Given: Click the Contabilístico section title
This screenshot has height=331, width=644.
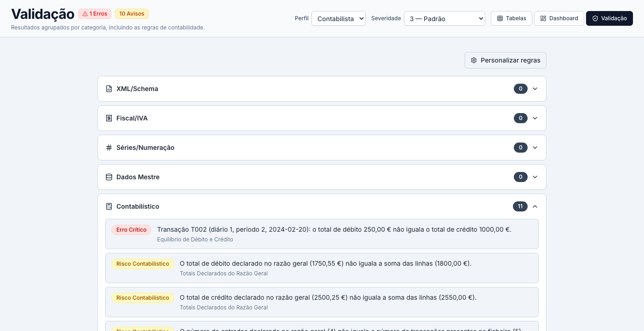Looking at the screenshot, I should click(x=138, y=206).
